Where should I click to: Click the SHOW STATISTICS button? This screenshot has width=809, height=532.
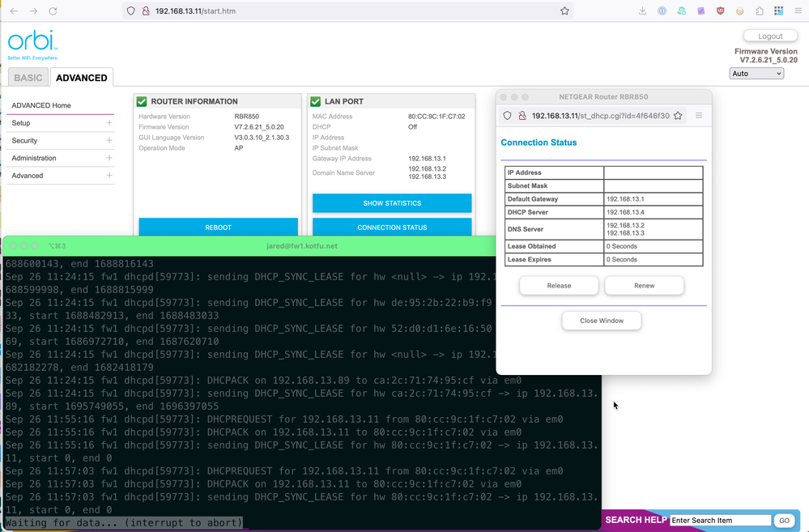coord(392,203)
